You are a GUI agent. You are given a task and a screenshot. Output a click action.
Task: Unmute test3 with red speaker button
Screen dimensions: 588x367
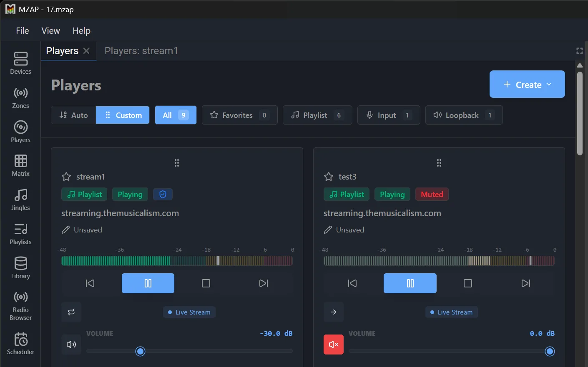(x=334, y=345)
